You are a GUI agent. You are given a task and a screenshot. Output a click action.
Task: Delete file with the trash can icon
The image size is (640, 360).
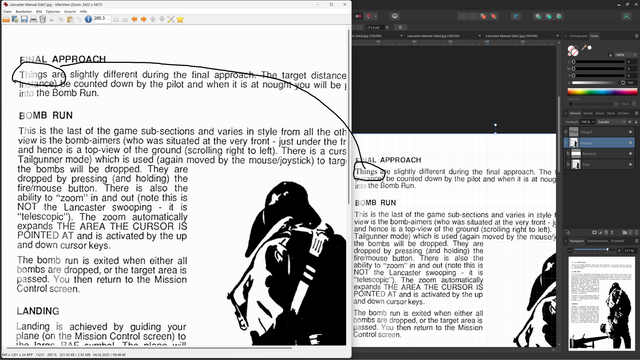click(42, 19)
